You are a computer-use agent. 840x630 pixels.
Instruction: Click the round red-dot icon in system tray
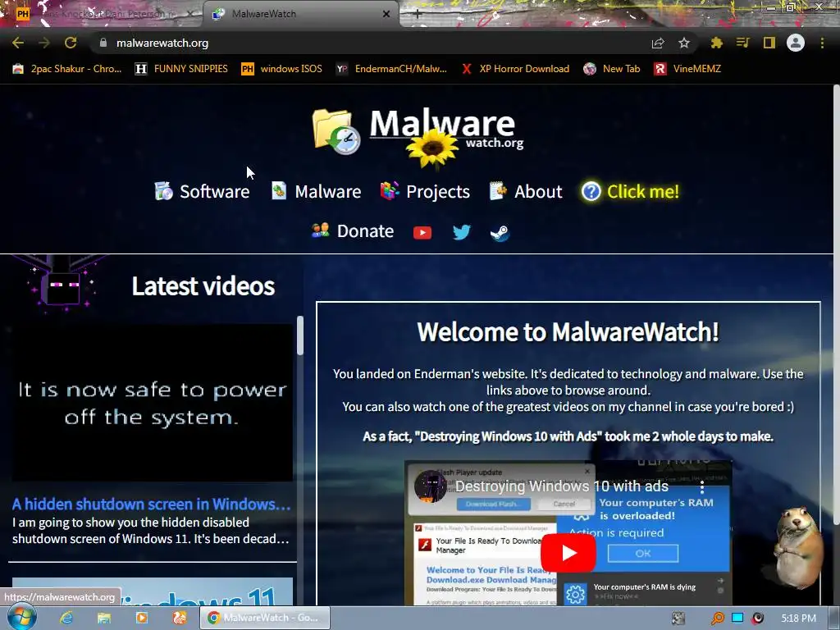tap(757, 619)
